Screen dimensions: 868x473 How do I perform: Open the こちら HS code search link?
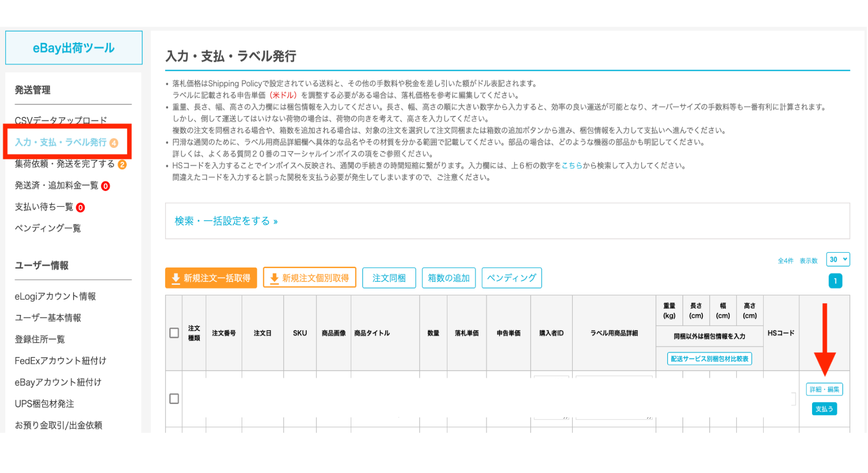click(x=571, y=166)
